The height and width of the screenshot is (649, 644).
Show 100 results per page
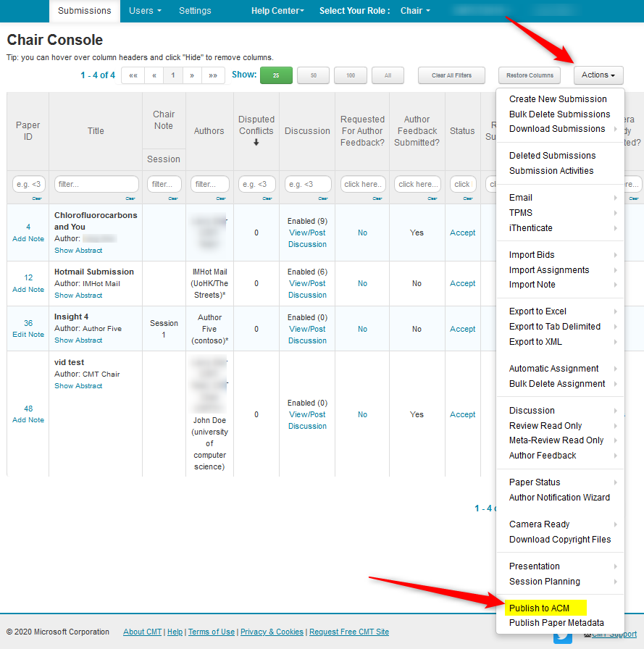click(x=351, y=75)
